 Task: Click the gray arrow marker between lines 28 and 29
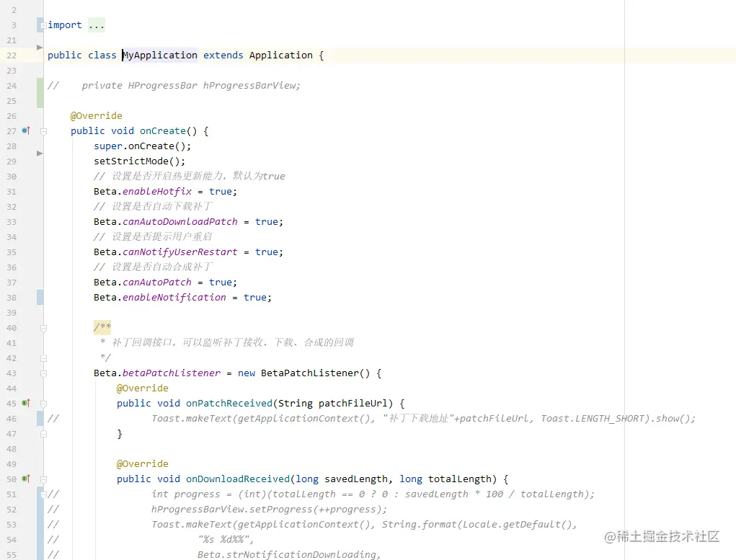(40, 153)
